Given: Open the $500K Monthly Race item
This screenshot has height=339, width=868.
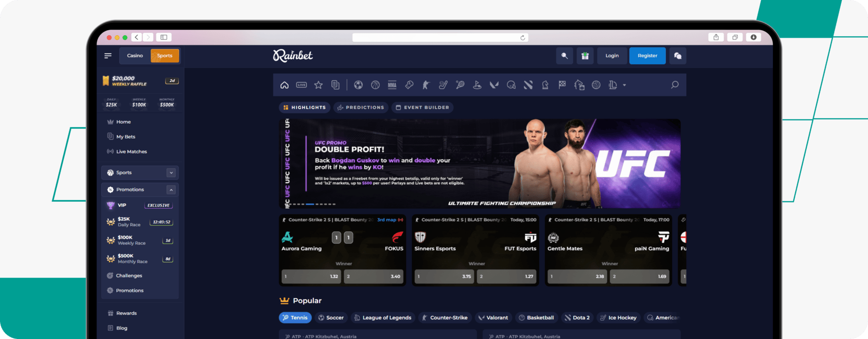Looking at the screenshot, I should 140,258.
